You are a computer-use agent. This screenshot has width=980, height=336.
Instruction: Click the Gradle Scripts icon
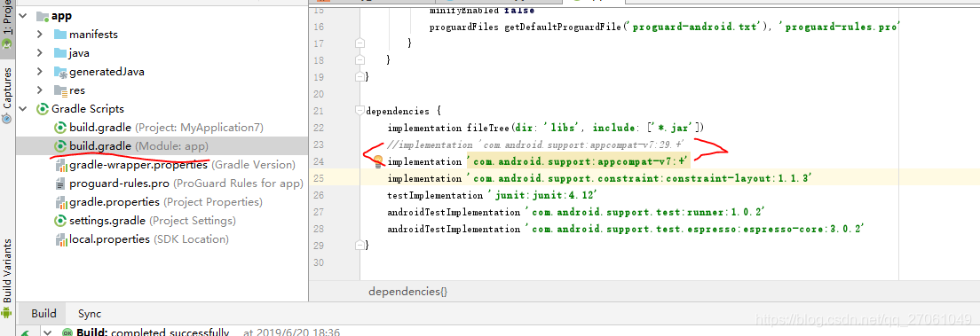pos(43,109)
